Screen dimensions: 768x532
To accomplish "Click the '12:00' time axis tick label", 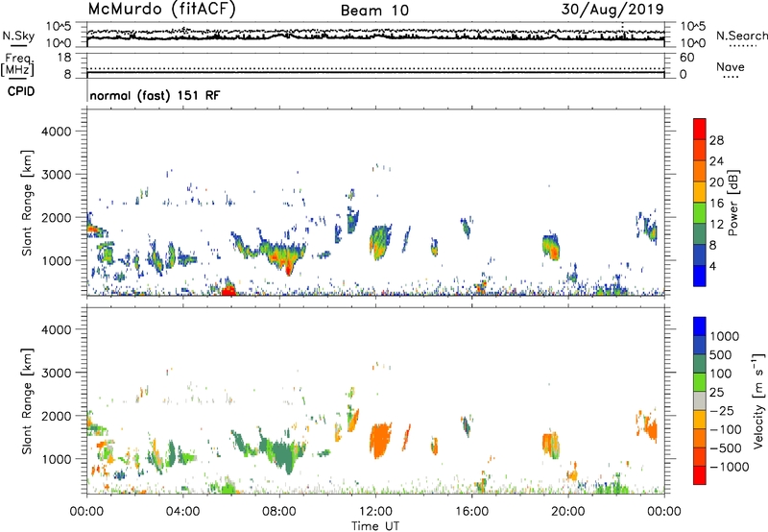I will click(x=375, y=512).
